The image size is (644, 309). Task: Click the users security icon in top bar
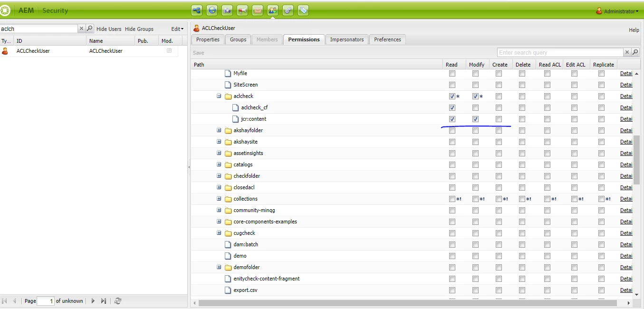pyautogui.click(x=273, y=10)
